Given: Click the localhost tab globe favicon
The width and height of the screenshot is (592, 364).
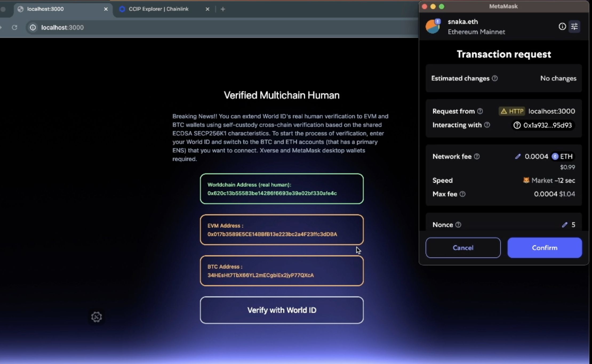Looking at the screenshot, I should 20,9.
